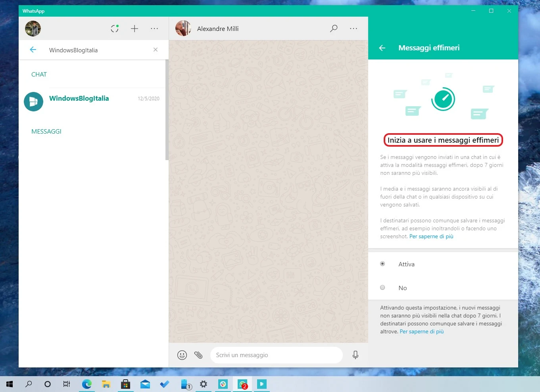This screenshot has width=540, height=392.
Task: Open the bottom Per saperne di più link
Action: 421,331
